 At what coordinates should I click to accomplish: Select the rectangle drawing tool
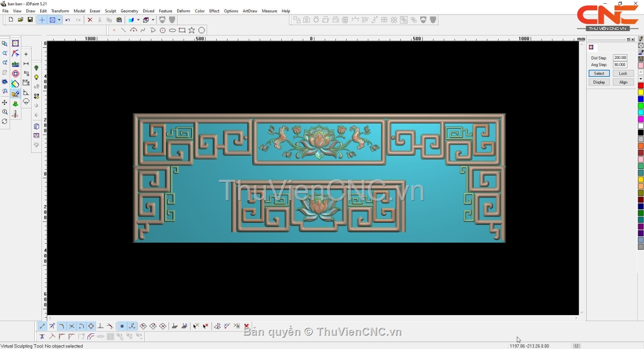click(182, 31)
